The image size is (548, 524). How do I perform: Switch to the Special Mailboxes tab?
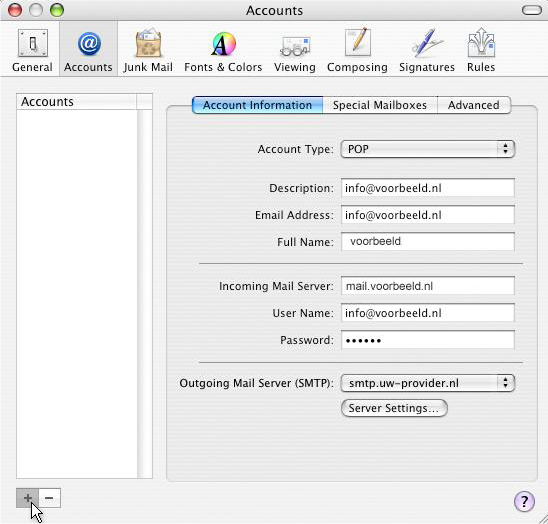380,105
